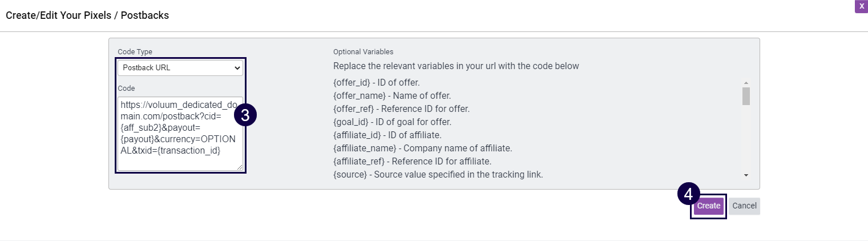Click the optional variables scrollbar thumb

(746, 96)
